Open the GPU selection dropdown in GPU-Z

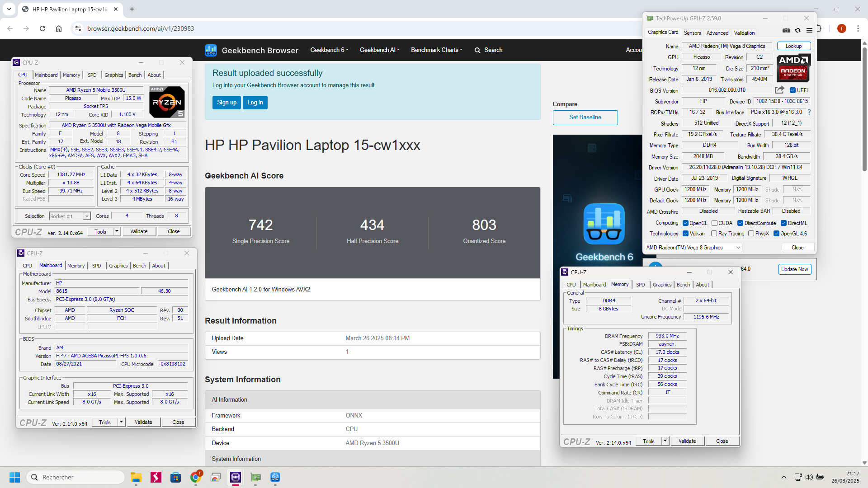(693, 248)
